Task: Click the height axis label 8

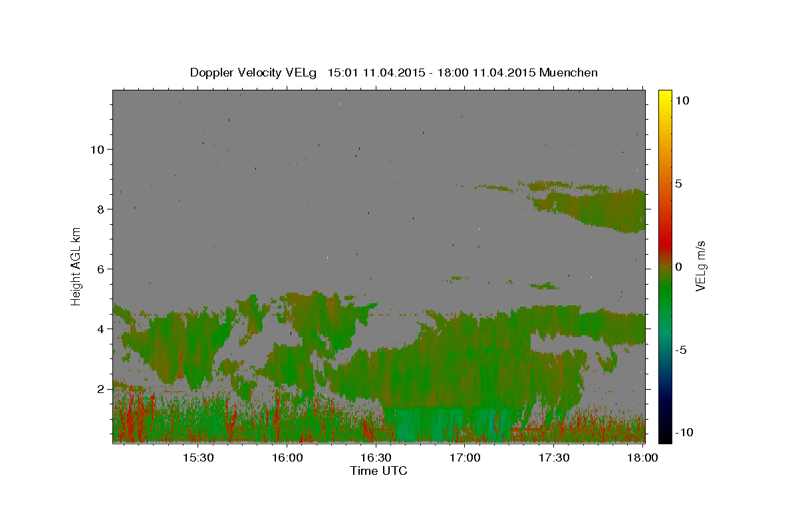Action: click(x=101, y=209)
